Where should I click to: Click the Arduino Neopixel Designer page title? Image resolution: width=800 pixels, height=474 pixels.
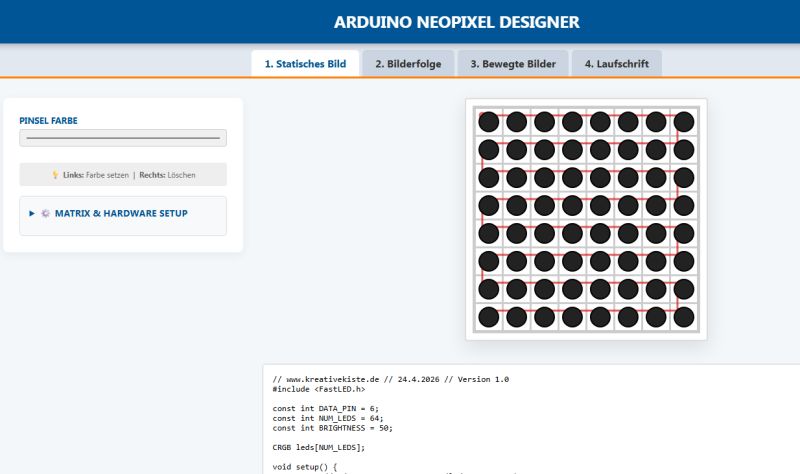coord(456,22)
